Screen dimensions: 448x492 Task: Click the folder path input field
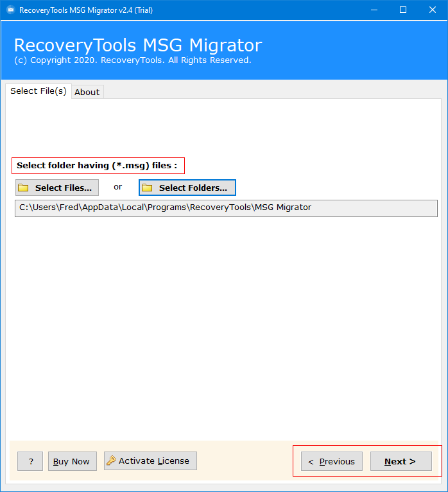point(226,208)
